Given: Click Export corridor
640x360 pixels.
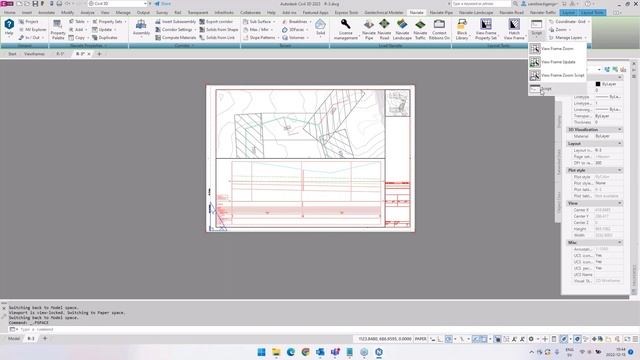Looking at the screenshot, I should [216, 21].
